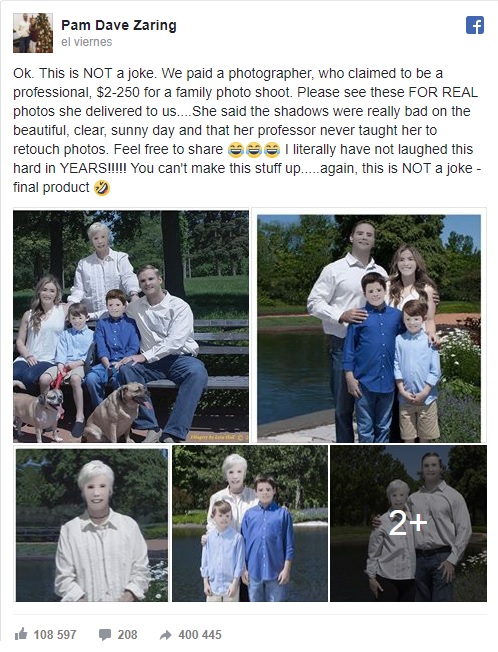Open the 208 comments count

pos(127,635)
